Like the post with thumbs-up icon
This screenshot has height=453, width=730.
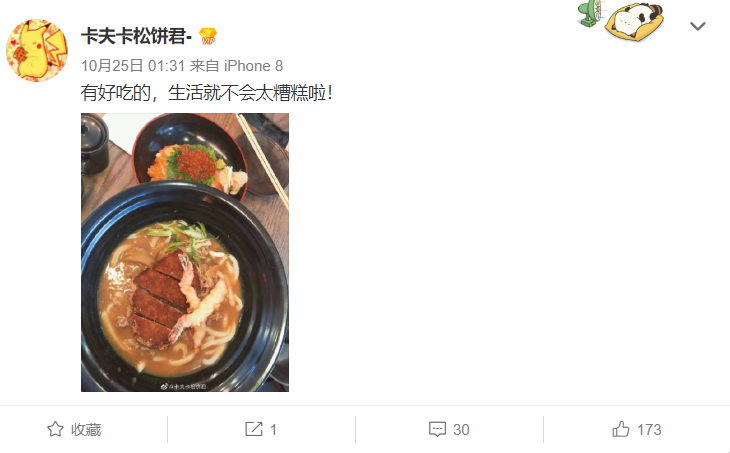coord(621,429)
